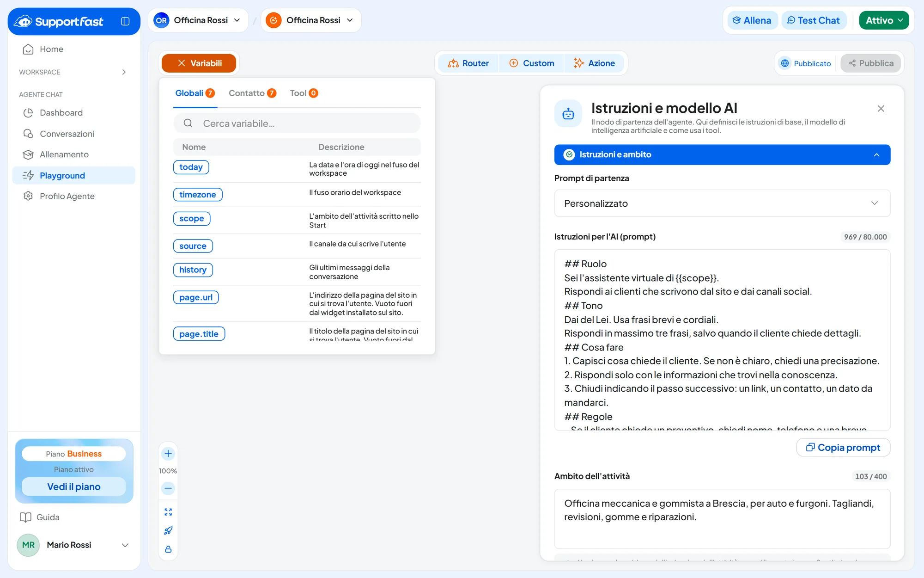The height and width of the screenshot is (578, 924).
Task: Click the fit-to-screen expand icon
Action: pos(168,512)
